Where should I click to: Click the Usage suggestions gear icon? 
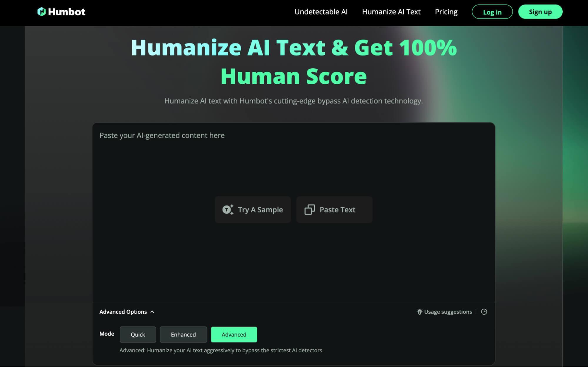tap(419, 311)
